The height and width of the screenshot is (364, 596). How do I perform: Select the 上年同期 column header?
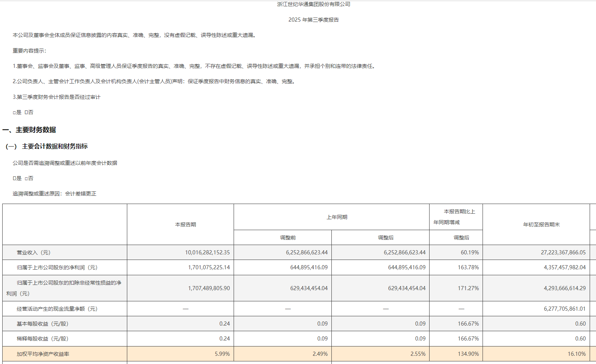[x=337, y=217]
